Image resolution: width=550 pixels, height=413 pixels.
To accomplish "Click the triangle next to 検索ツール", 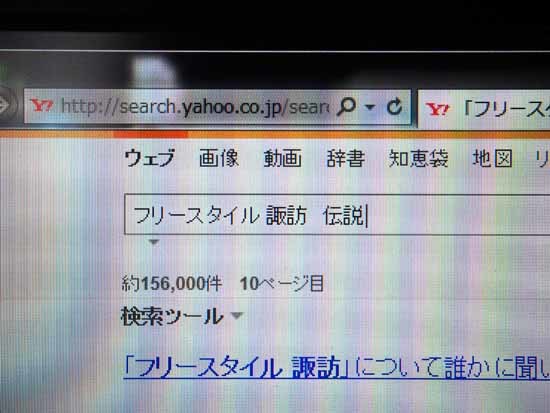I will (x=237, y=315).
